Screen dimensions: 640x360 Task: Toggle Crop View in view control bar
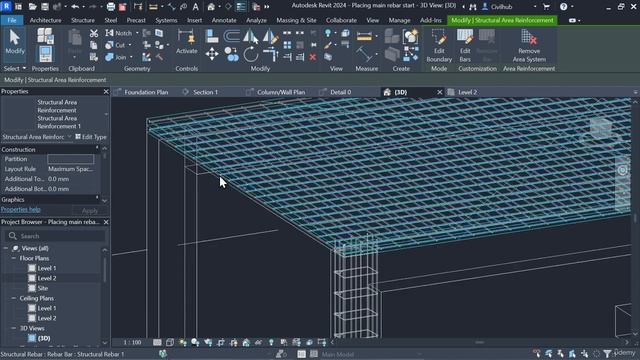click(x=221, y=342)
